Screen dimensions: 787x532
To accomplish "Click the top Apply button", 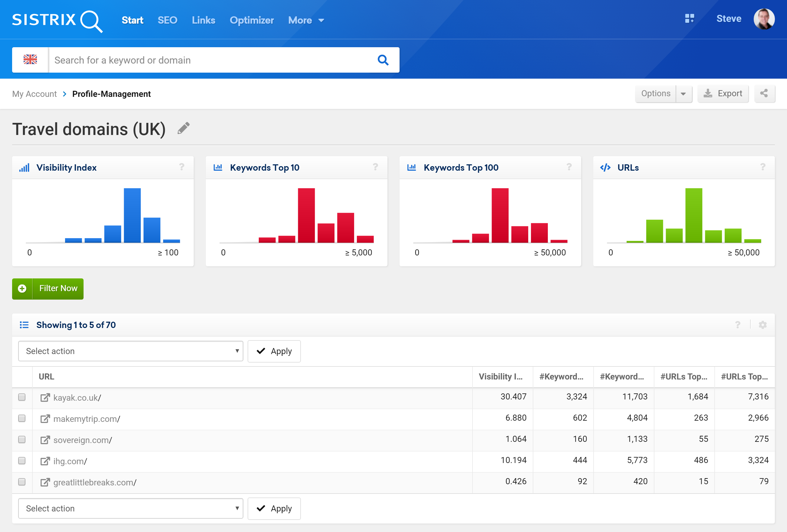I will click(274, 351).
